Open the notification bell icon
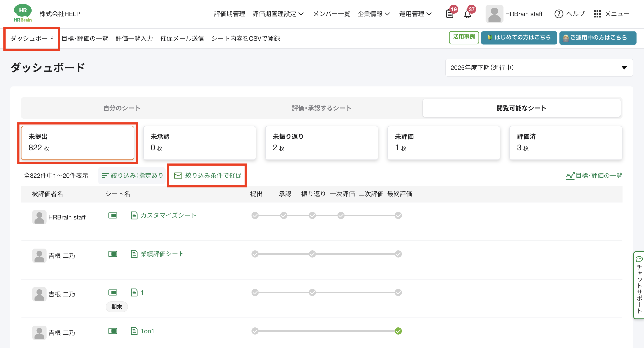The image size is (644, 348). [467, 14]
